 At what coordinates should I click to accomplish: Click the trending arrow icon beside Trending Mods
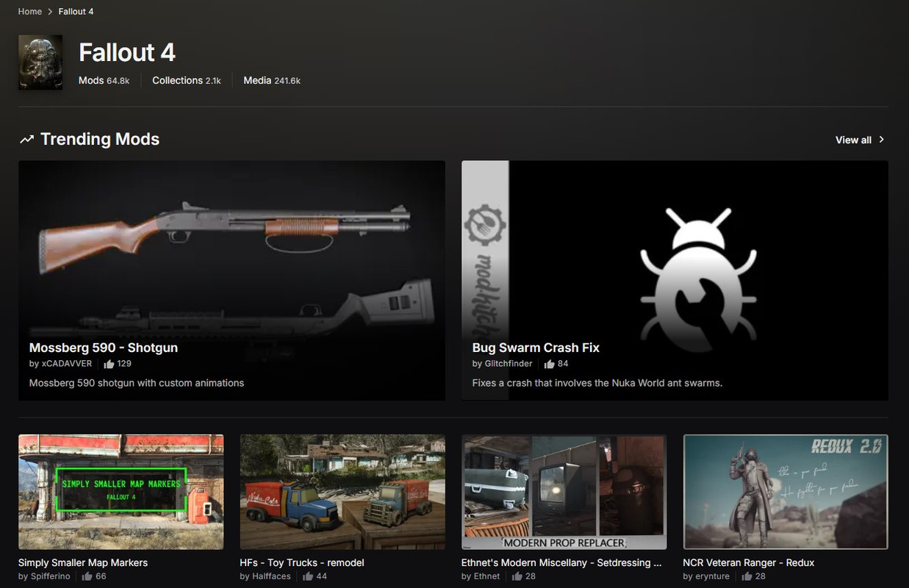point(26,139)
